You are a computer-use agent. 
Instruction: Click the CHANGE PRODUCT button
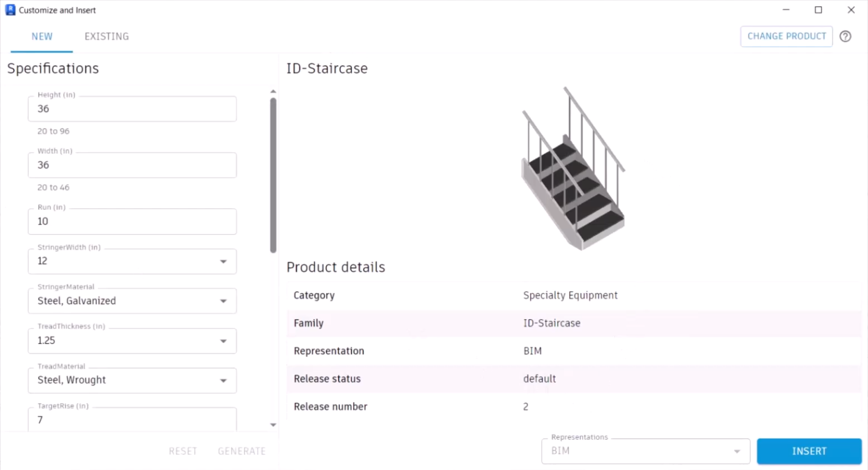[x=786, y=37]
